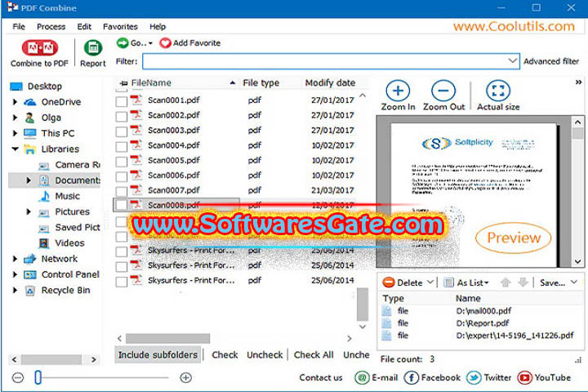The image size is (588, 392).
Task: Check the box for Scan0002.pdf
Action: (x=121, y=117)
